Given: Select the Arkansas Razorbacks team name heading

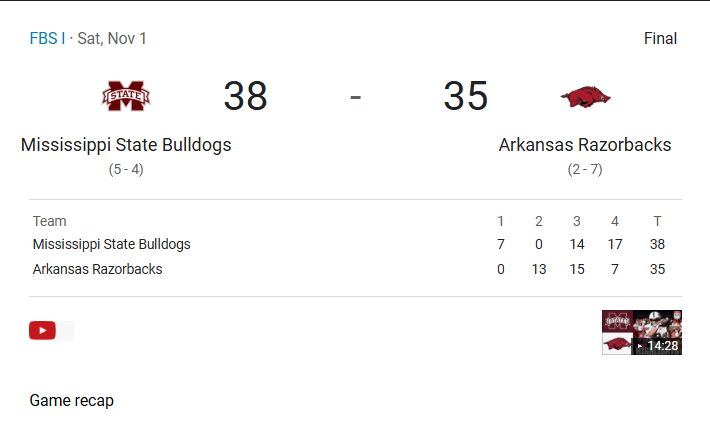Looking at the screenshot, I should (x=585, y=145).
